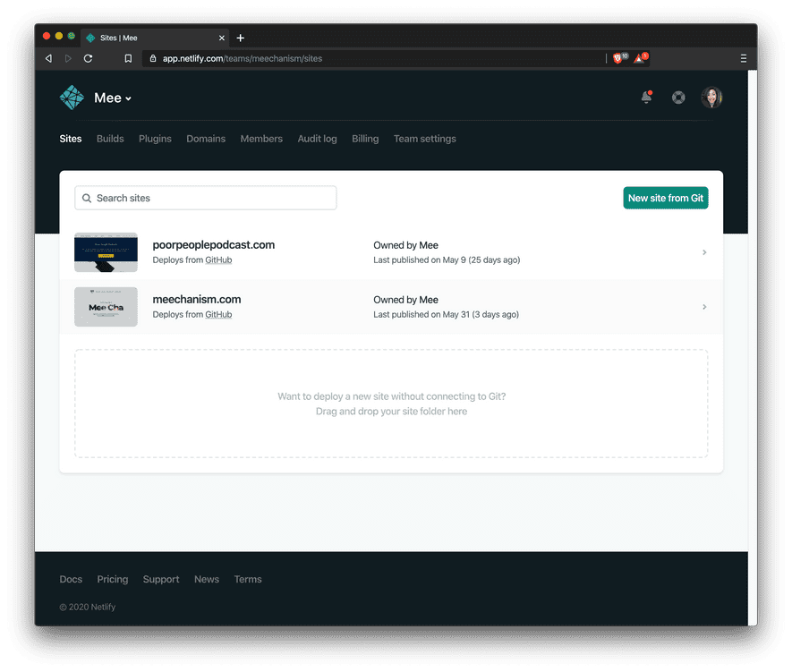The image size is (792, 672).
Task: Click the search magnifier inside the search box
Action: (x=87, y=198)
